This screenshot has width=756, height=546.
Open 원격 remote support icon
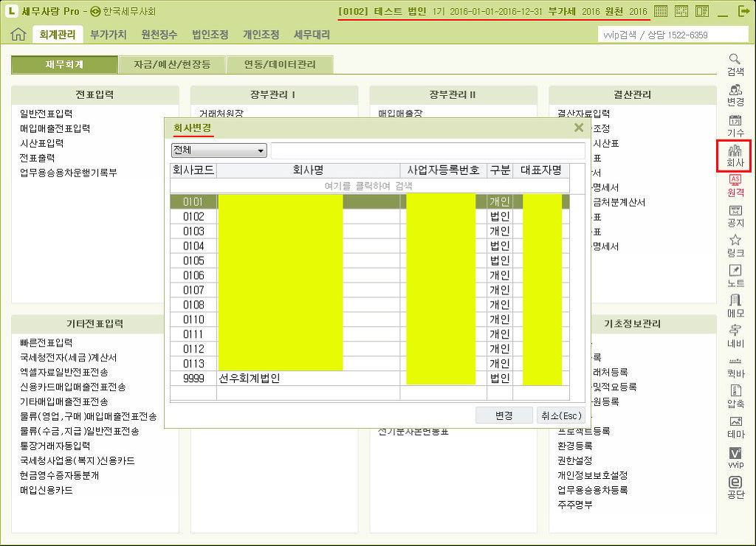pyautogui.click(x=735, y=184)
